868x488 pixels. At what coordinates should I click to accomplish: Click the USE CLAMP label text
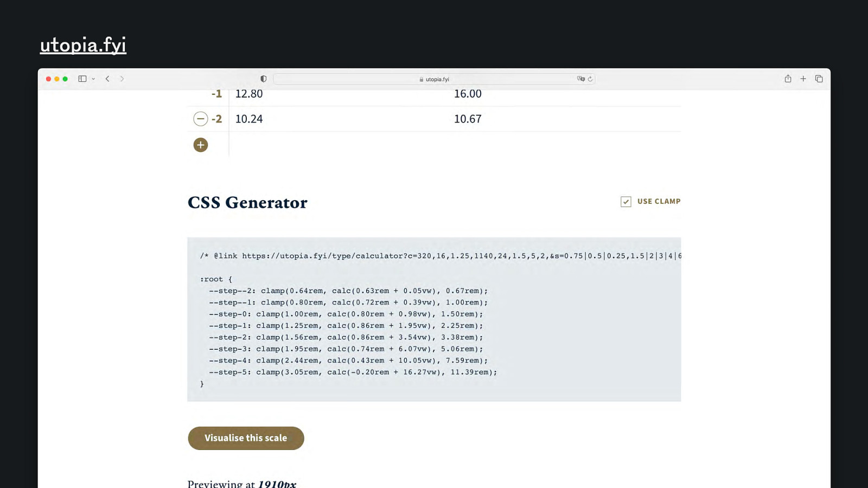659,201
